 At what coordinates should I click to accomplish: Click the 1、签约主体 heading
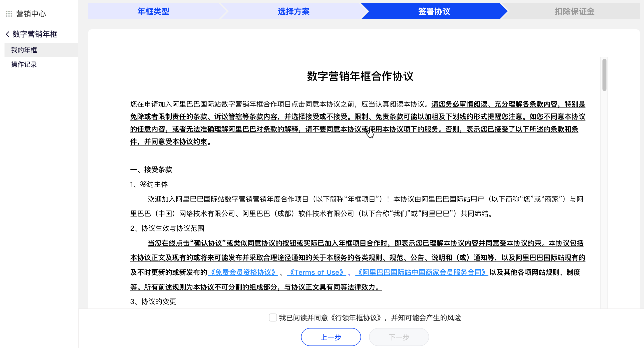tap(149, 184)
